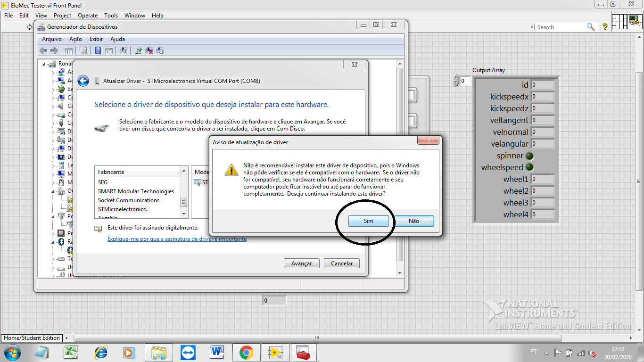The width and height of the screenshot is (644, 362).
Task: Select SIIG in Fabricante list
Action: click(103, 182)
